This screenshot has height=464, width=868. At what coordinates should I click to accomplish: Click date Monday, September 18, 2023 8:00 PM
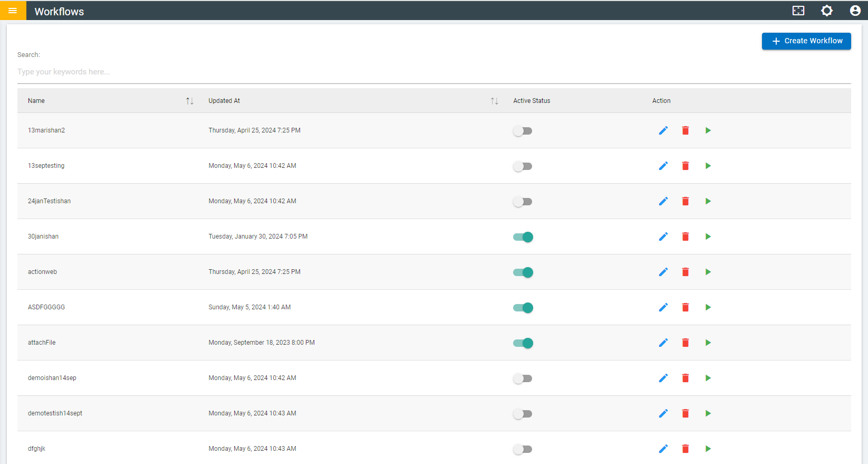[262, 343]
